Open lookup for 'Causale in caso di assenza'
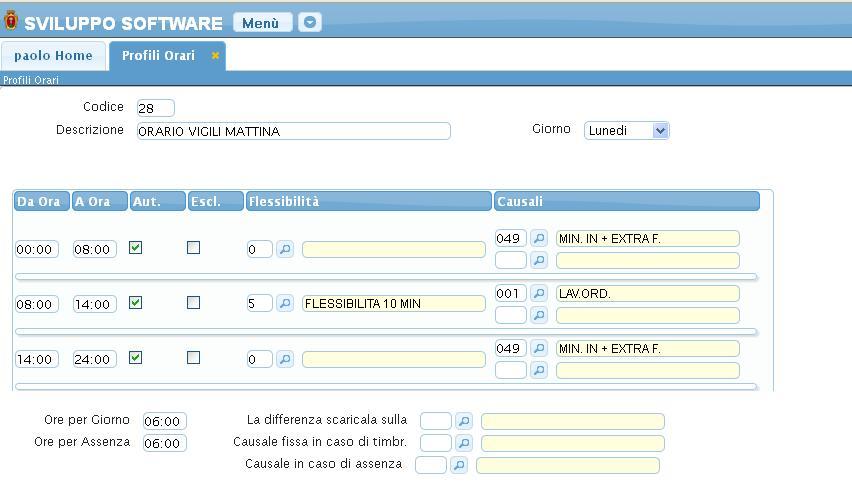Viewport: 852px width, 483px height. (458, 465)
